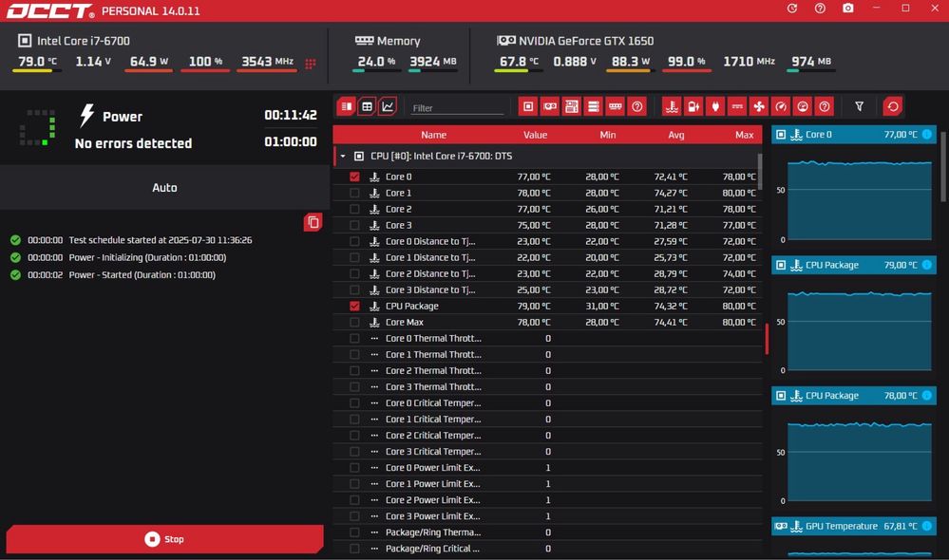Check the Core Max checkbox
The image size is (949, 560).
pyautogui.click(x=354, y=323)
